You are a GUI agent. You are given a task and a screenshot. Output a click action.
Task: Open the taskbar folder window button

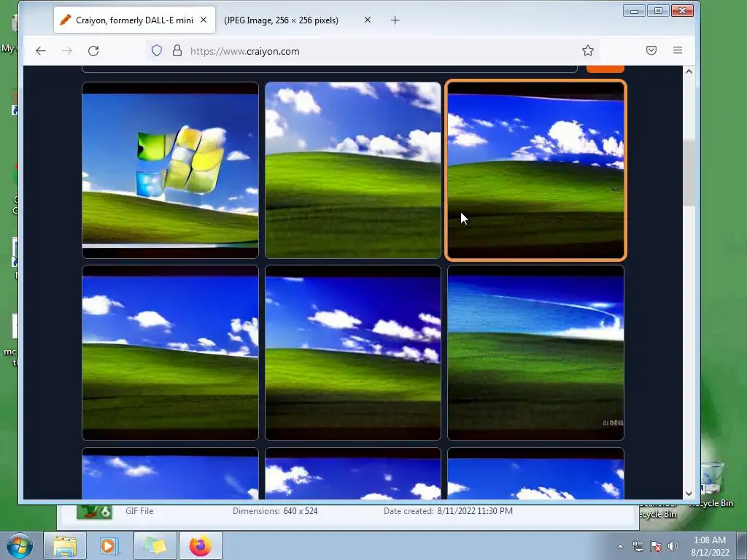155,545
